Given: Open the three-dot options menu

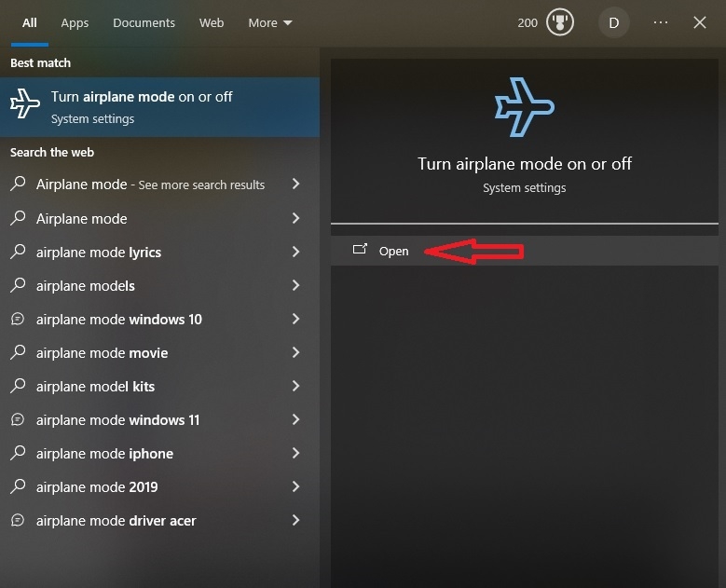Looking at the screenshot, I should click(x=661, y=22).
